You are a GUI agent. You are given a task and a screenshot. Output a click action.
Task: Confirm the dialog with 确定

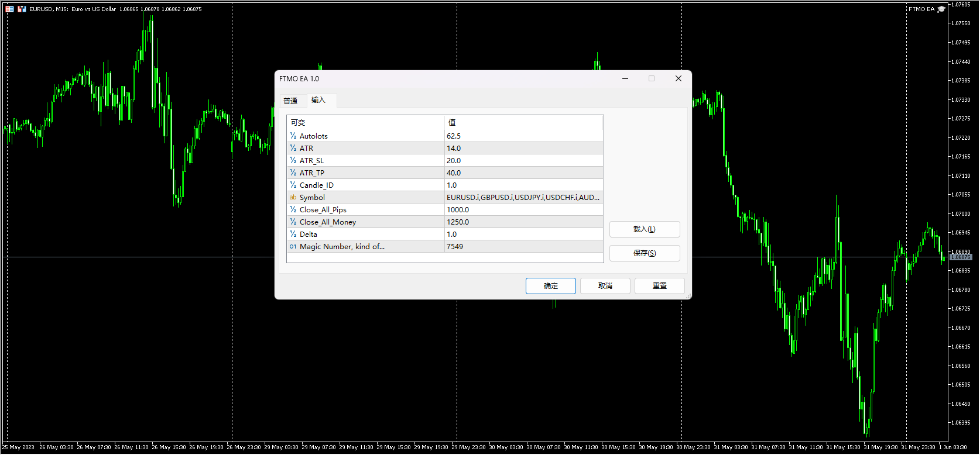[551, 286]
